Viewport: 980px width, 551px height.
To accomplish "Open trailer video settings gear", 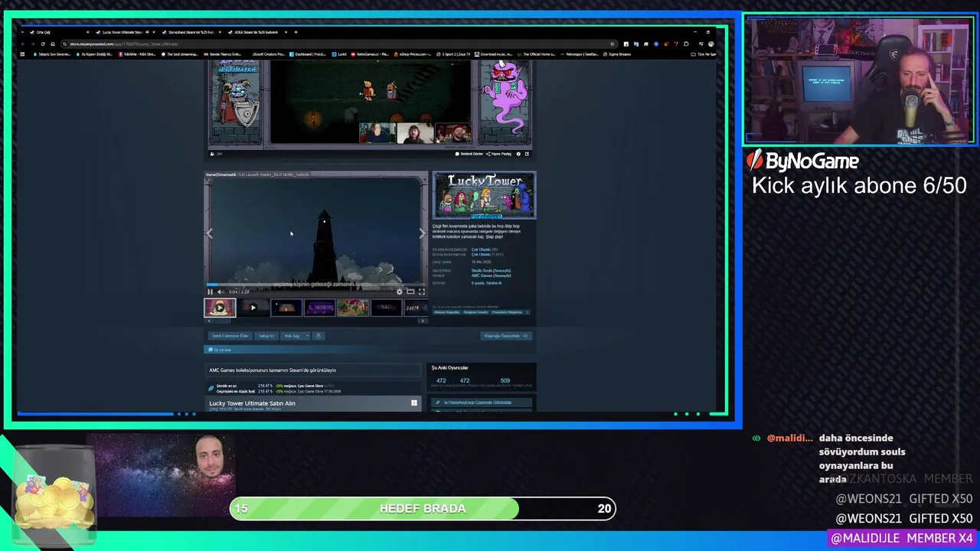I will [399, 292].
